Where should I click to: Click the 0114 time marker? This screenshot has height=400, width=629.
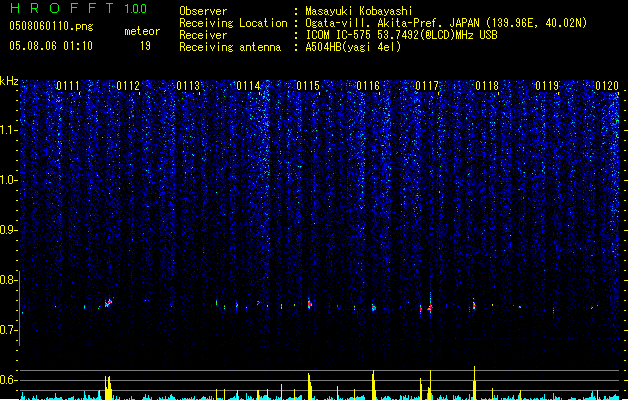(248, 86)
